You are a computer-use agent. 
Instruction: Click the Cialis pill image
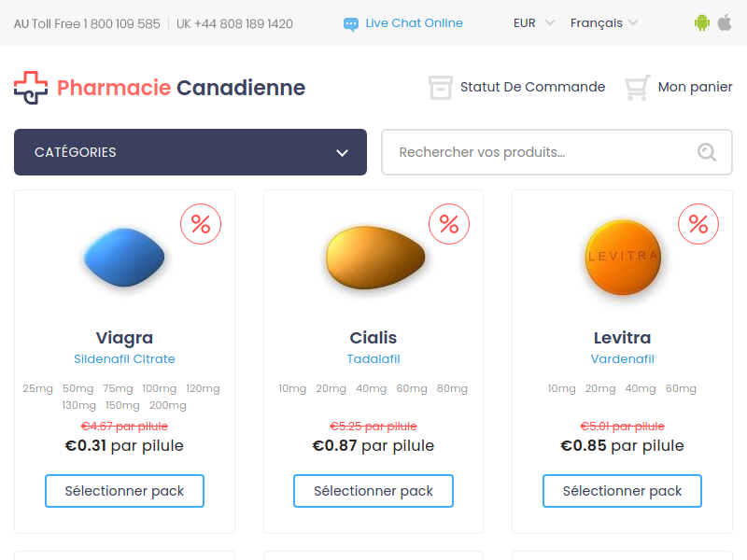[375, 258]
